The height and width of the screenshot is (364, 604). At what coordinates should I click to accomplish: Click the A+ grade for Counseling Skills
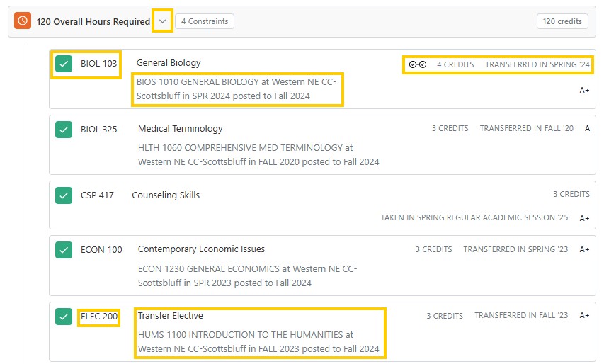(x=584, y=218)
